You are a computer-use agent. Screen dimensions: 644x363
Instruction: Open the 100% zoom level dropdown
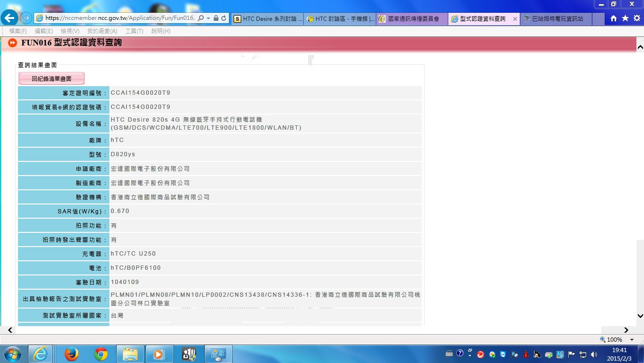pyautogui.click(x=632, y=340)
